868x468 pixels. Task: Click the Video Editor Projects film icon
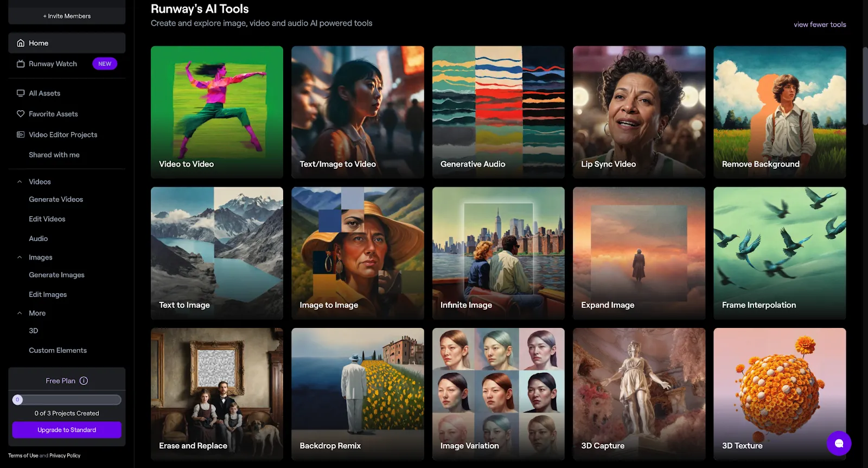click(21, 134)
